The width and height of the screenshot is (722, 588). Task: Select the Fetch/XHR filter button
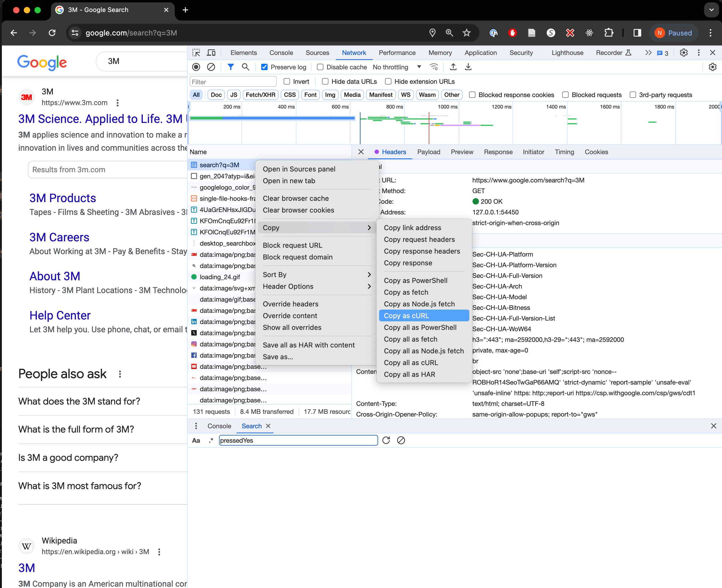tap(260, 95)
